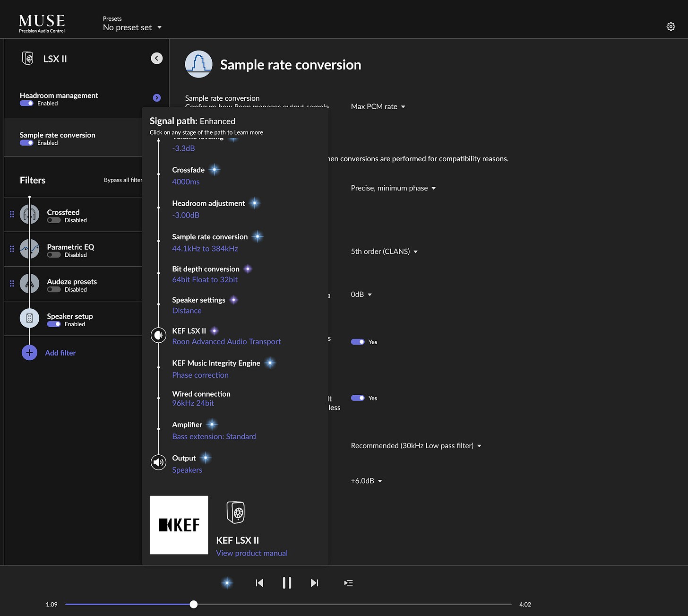The image size is (688, 616).
Task: Open Precise, minimum phase dropdown
Action: pyautogui.click(x=393, y=188)
